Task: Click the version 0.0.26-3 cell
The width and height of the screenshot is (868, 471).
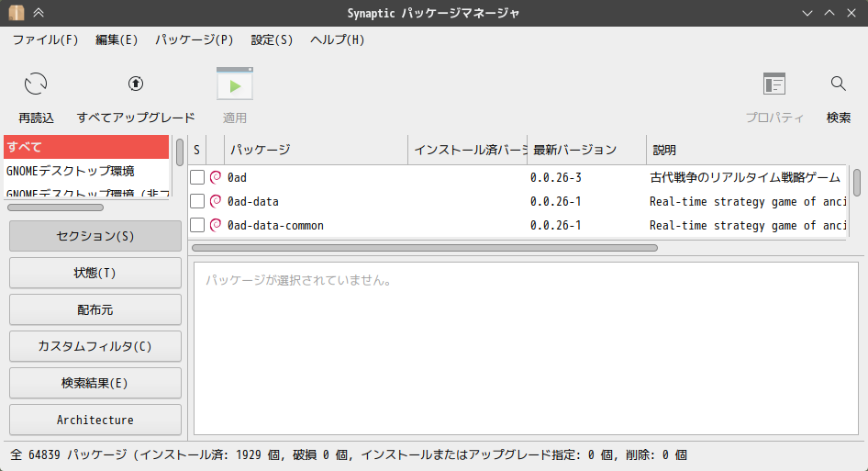Action: click(556, 177)
